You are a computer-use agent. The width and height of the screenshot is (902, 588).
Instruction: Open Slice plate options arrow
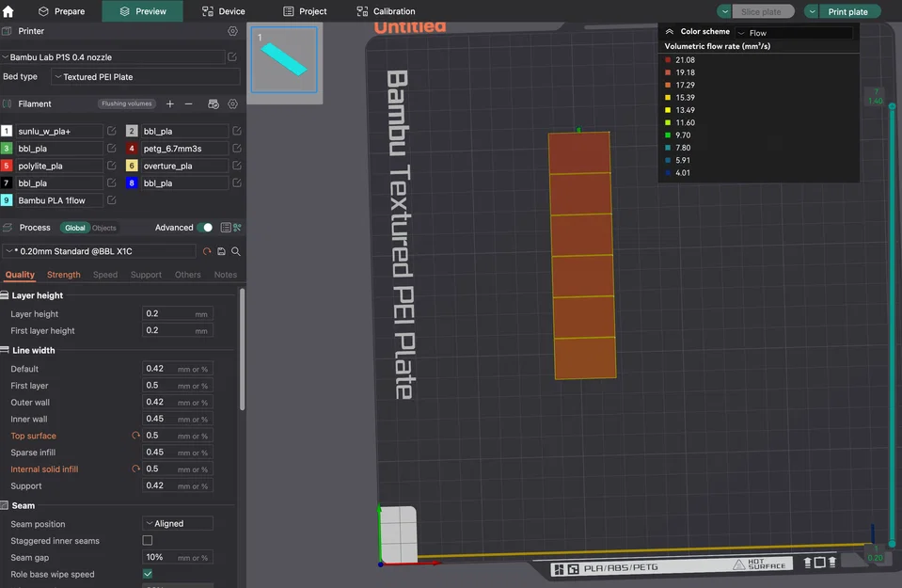click(x=725, y=11)
